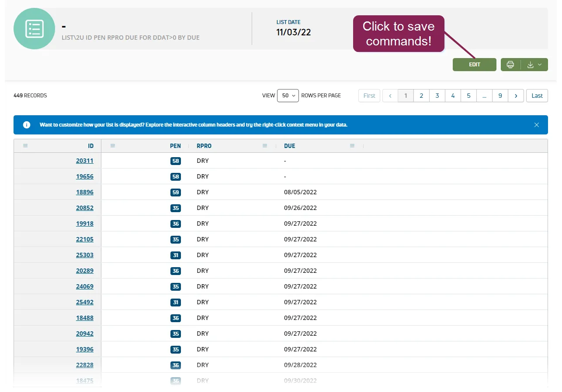Viewport: 562px width, 392px height.
Task: Open record 19918
Action: pyautogui.click(x=85, y=224)
